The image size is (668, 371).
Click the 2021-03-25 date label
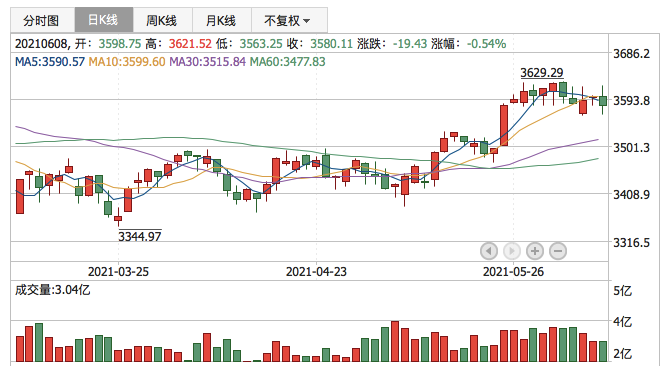[x=118, y=271]
